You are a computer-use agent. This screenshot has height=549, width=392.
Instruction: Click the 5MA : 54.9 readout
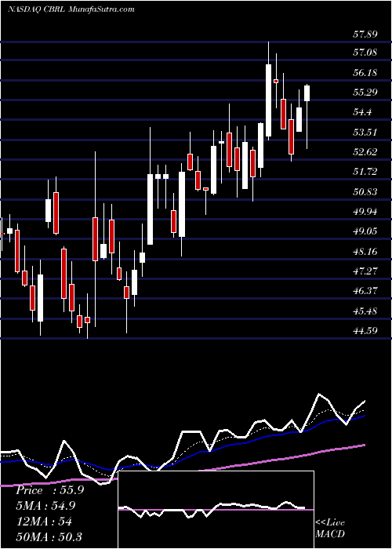45,506
